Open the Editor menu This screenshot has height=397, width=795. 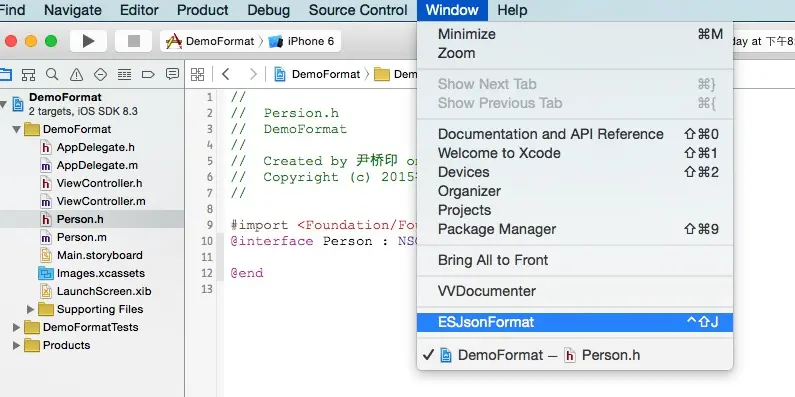[139, 10]
